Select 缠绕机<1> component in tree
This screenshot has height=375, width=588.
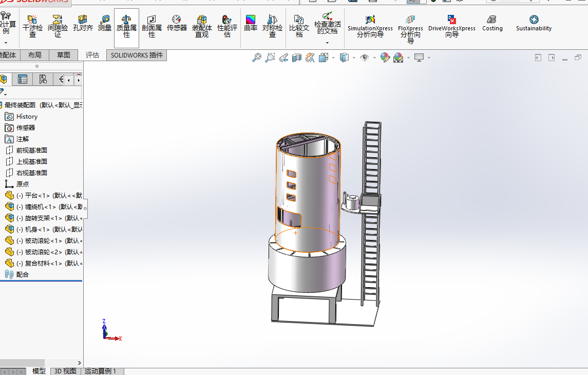[44, 207]
